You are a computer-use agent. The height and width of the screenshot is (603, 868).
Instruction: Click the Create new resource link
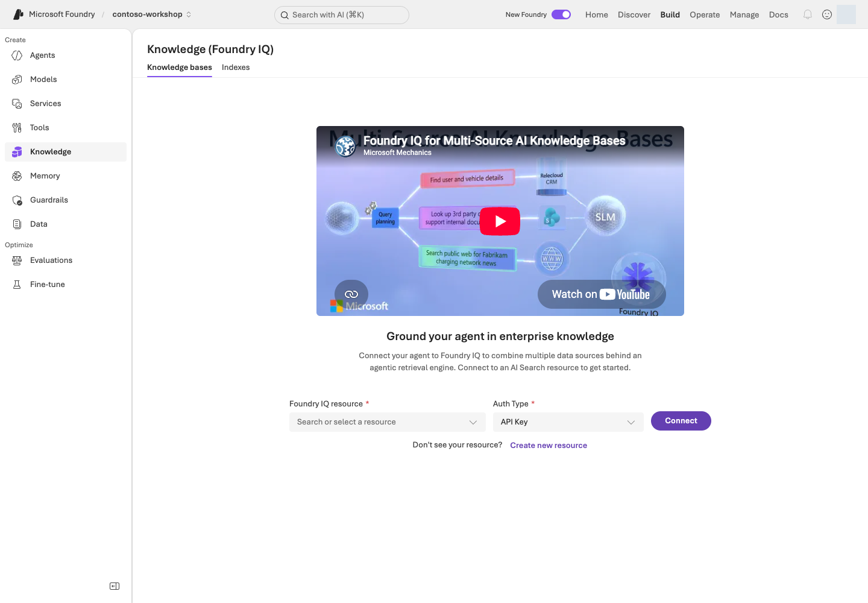pos(549,446)
